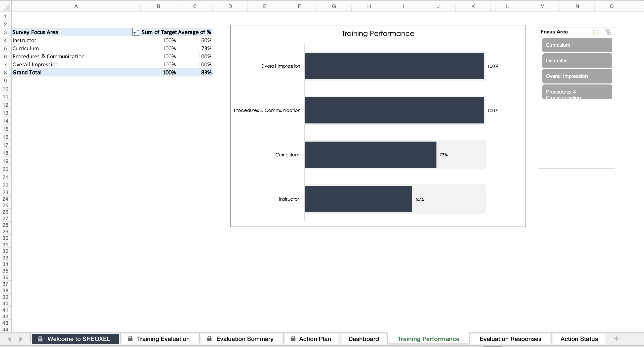
Task: Select column D header
Action: (x=230, y=7)
